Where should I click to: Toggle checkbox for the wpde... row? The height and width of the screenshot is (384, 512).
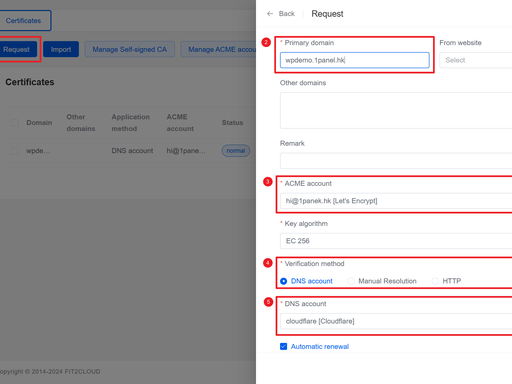tap(15, 151)
